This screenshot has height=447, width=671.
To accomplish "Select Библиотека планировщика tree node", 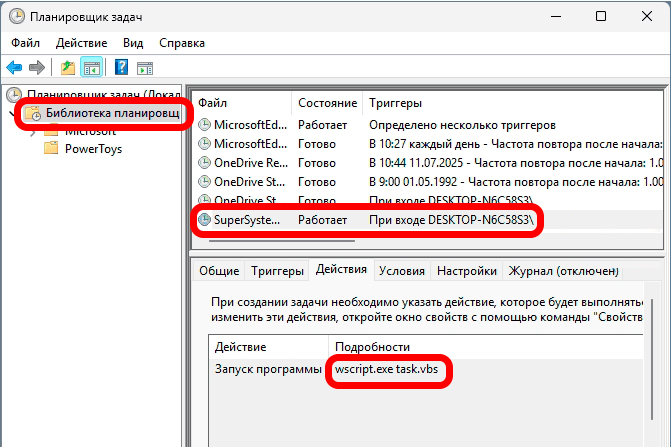I will tap(102, 113).
